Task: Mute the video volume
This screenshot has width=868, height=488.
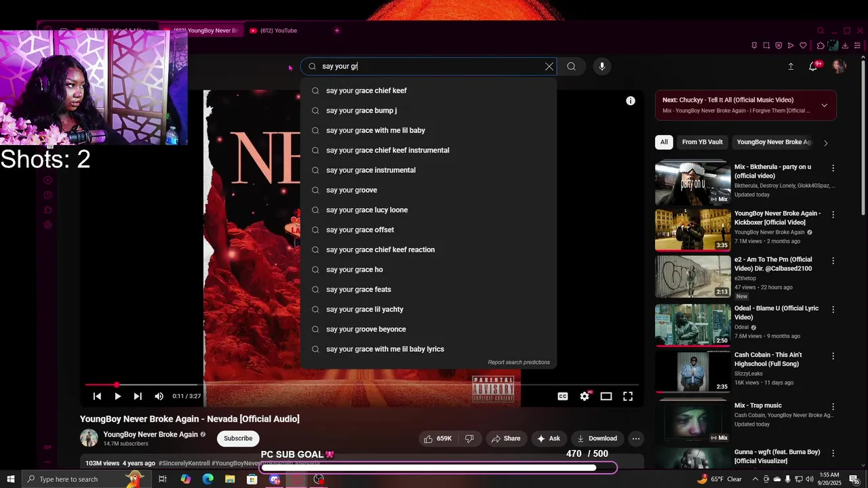Action: [159, 396]
